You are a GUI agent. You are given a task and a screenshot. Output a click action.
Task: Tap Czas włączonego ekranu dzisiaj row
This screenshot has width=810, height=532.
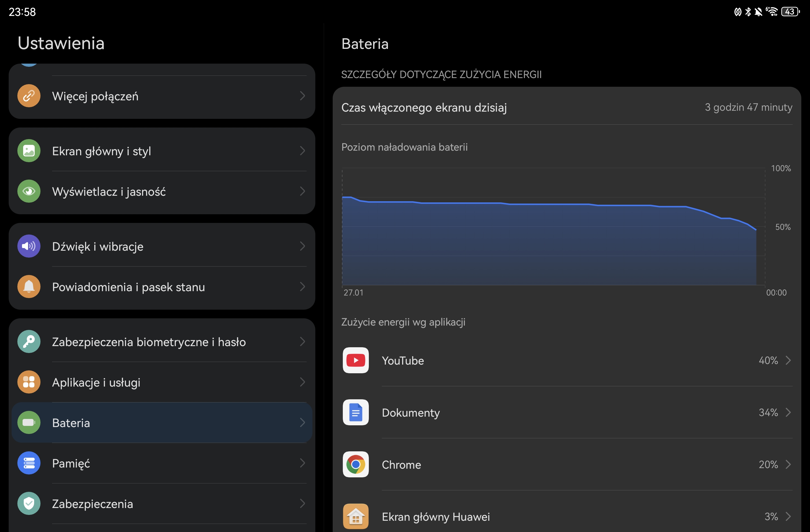tap(566, 108)
